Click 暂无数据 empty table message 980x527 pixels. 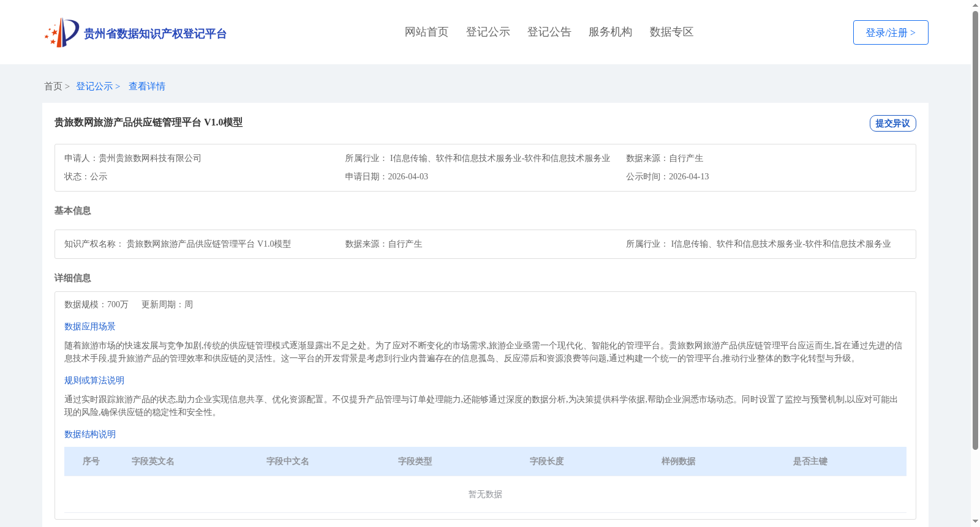point(485,494)
